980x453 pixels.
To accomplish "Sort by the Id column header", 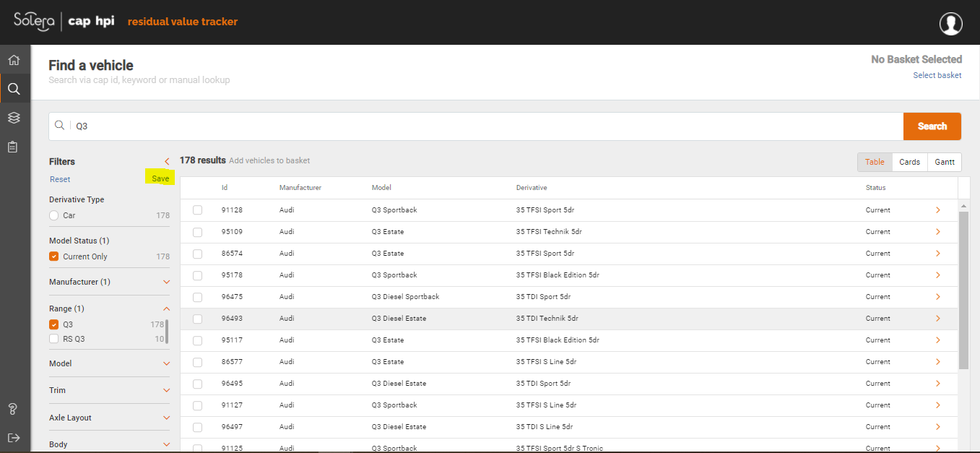I will point(225,188).
